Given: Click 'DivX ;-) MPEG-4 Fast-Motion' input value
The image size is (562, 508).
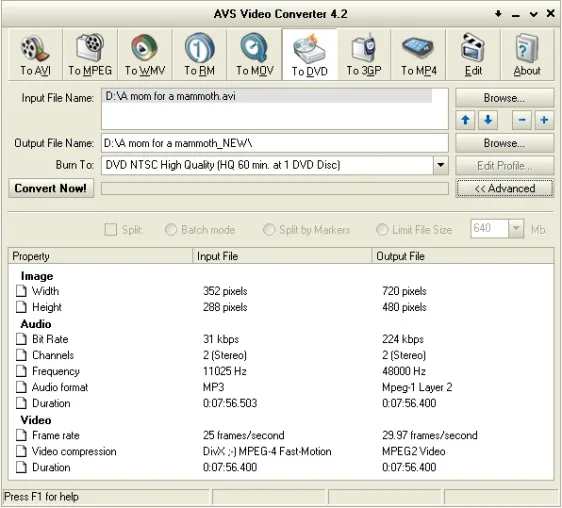Looking at the screenshot, I should (267, 451).
